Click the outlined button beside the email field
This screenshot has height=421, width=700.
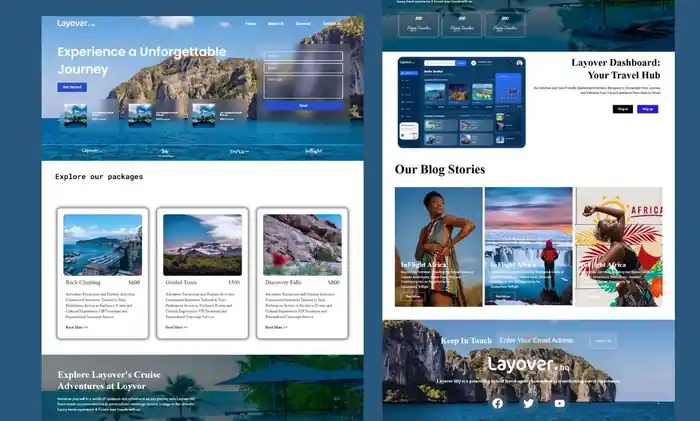[x=604, y=341]
